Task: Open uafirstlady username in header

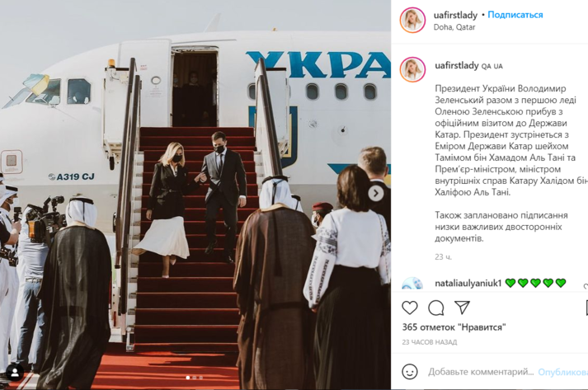Action: tap(455, 16)
